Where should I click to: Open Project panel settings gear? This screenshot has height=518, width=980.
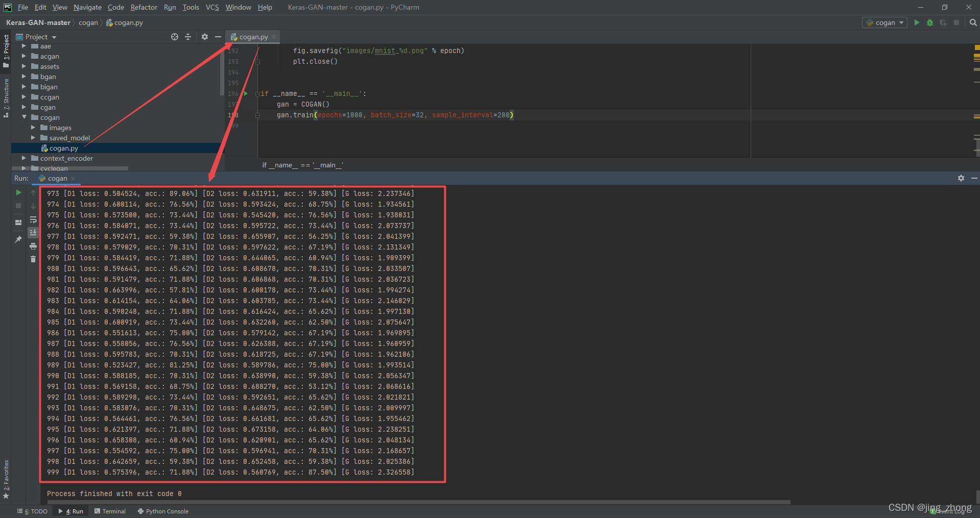coord(205,37)
